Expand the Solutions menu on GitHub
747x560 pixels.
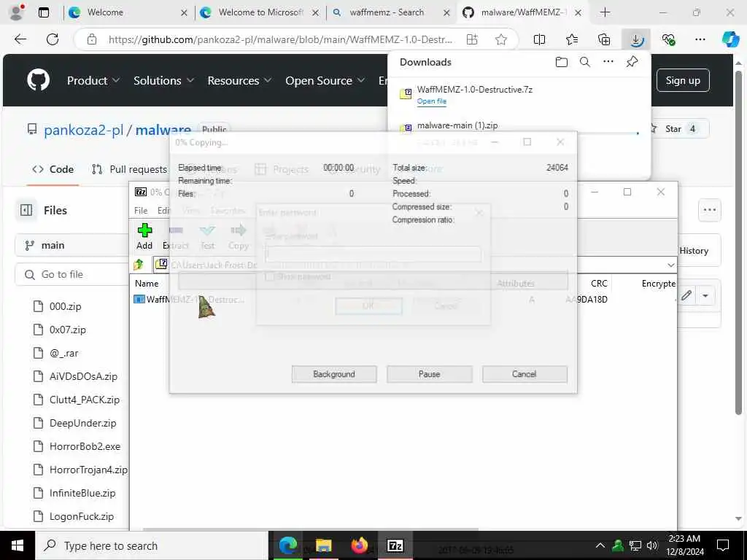click(163, 80)
